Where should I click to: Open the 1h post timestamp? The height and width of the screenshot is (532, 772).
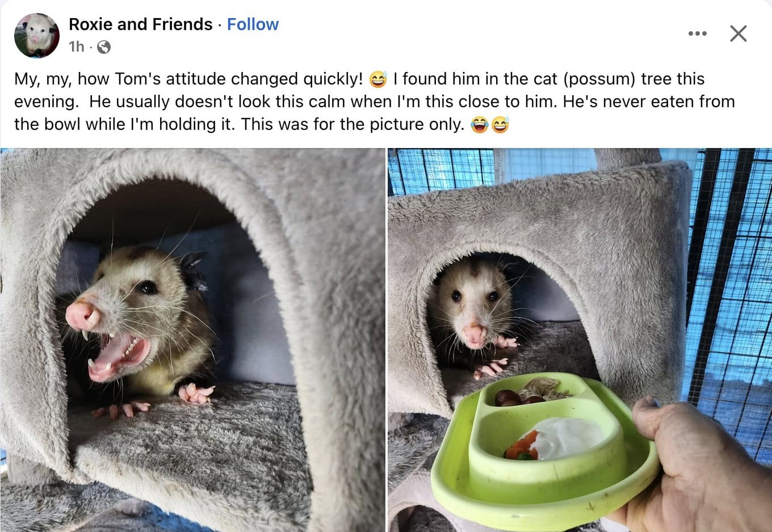tap(76, 47)
